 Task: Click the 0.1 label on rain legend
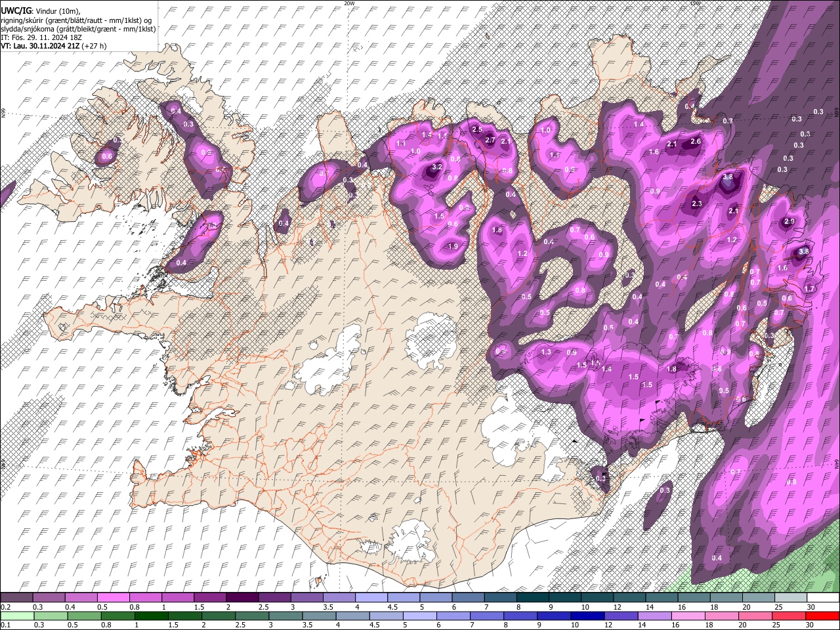(5, 625)
